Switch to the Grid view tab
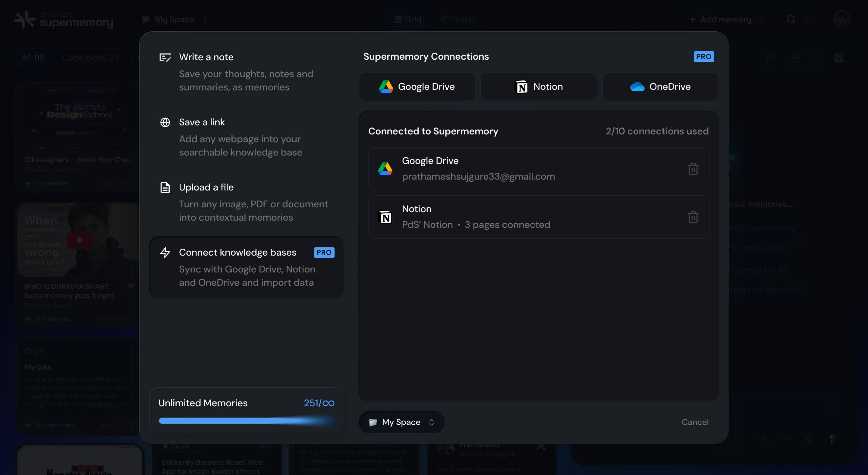The height and width of the screenshot is (475, 868). 408,20
